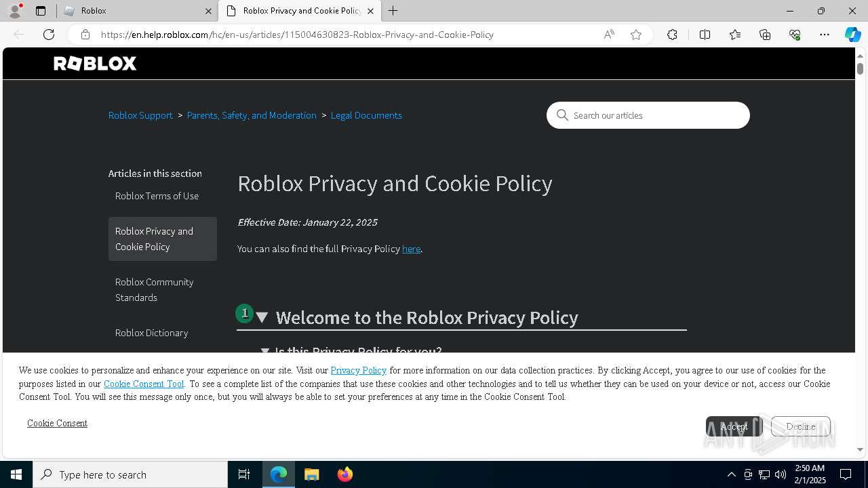868x488 pixels.
Task: Collapse Welcome to the Roblox Privacy Policy section
Action: 262,318
